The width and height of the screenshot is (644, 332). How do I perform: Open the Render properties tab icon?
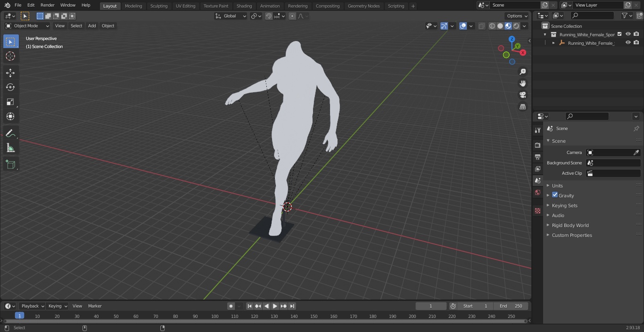[x=537, y=145]
